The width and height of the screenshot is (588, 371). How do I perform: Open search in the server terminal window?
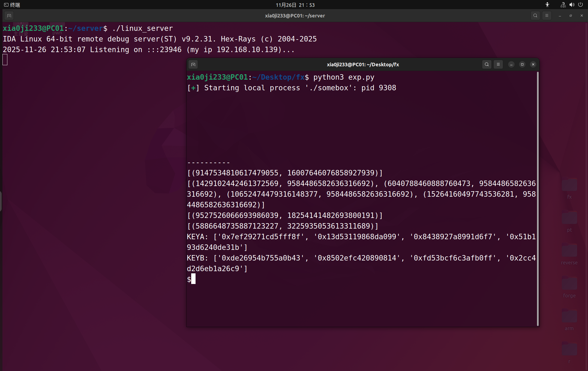click(535, 16)
